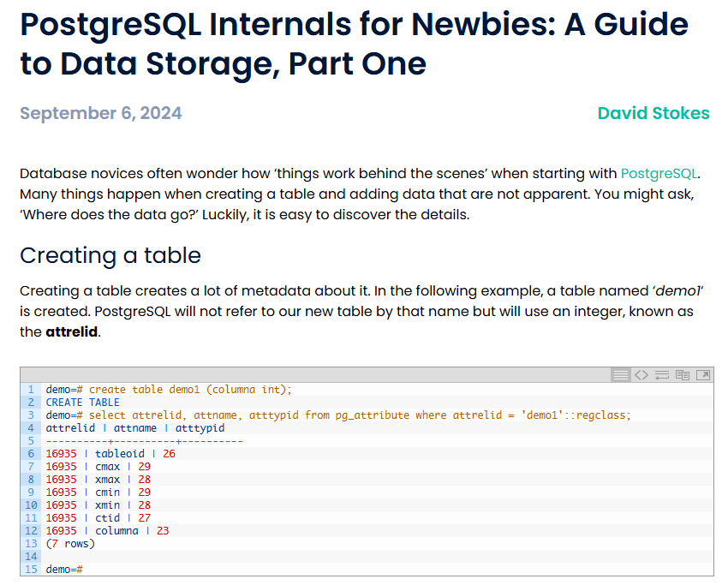Click the 'September 6, 2024' publish date
728x585 pixels.
[x=101, y=113]
